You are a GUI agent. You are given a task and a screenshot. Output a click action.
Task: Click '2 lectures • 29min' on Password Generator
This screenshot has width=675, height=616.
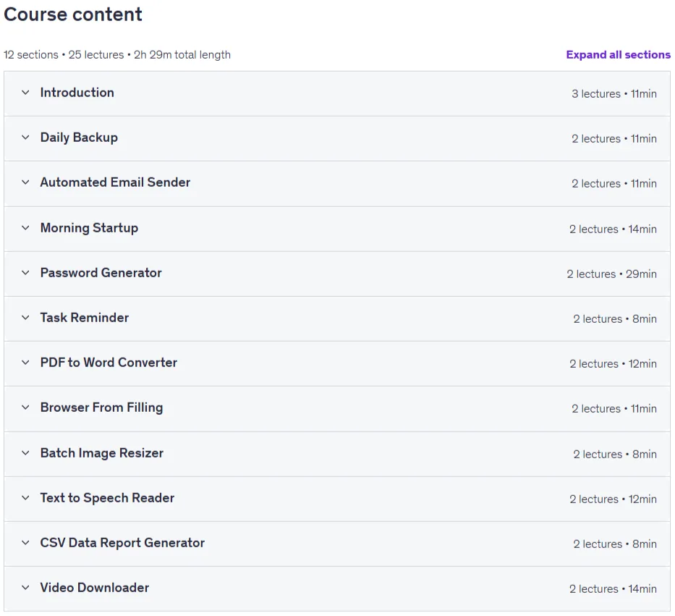(x=611, y=274)
